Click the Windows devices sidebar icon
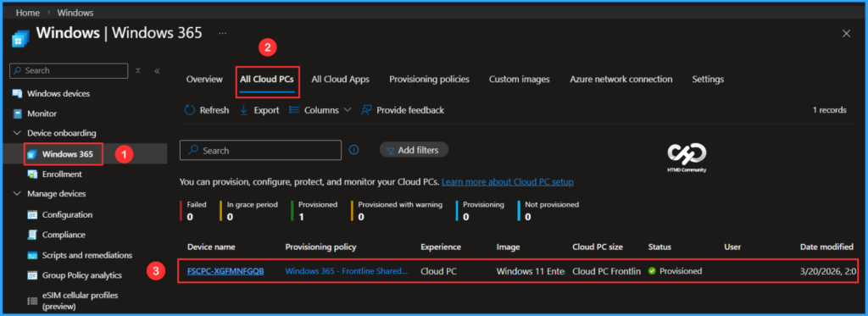The width and height of the screenshot is (868, 316). 17,93
